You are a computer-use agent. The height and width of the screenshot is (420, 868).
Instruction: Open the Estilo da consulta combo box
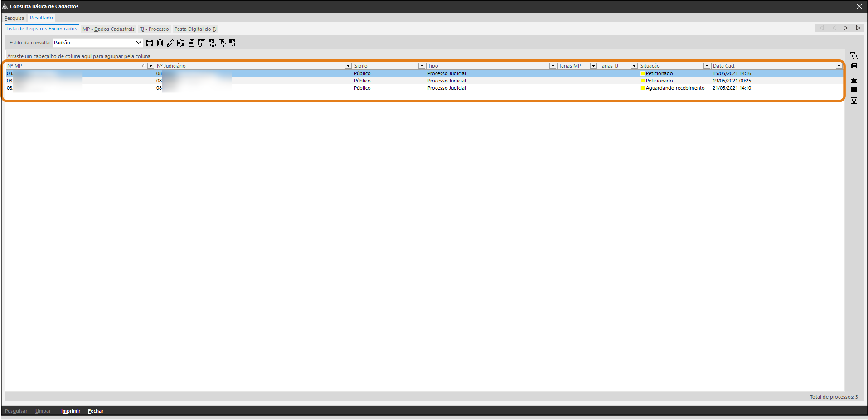[x=98, y=43]
